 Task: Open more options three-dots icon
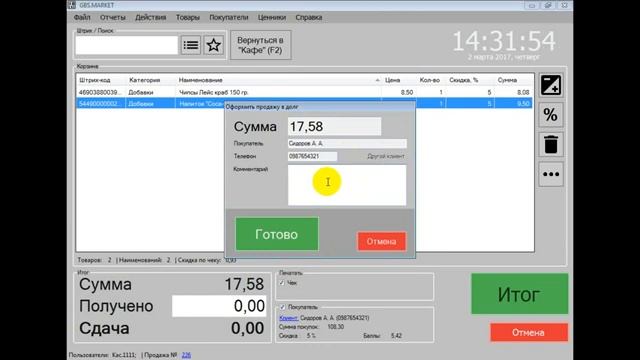tap(551, 174)
